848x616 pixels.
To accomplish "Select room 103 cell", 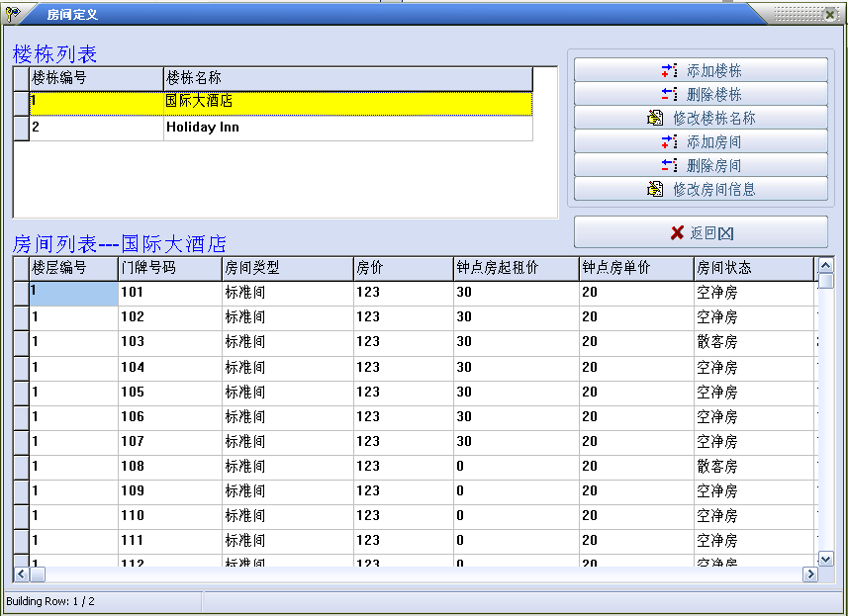I will [168, 342].
